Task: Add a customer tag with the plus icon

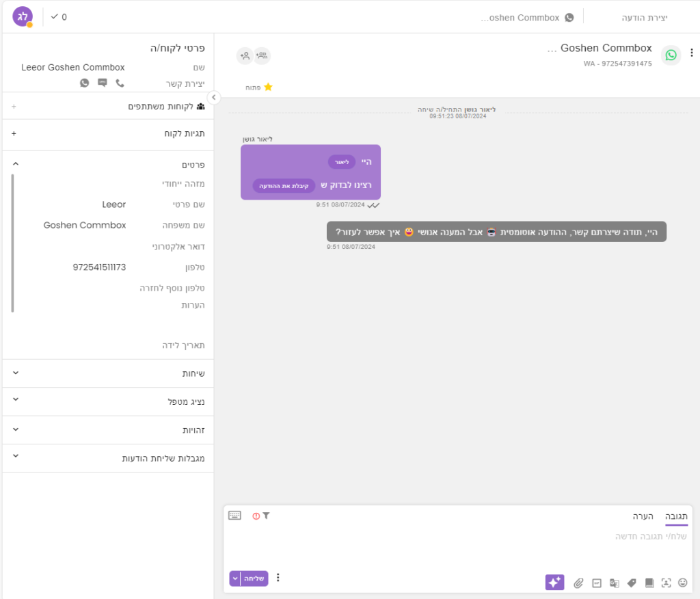Action: click(x=14, y=133)
